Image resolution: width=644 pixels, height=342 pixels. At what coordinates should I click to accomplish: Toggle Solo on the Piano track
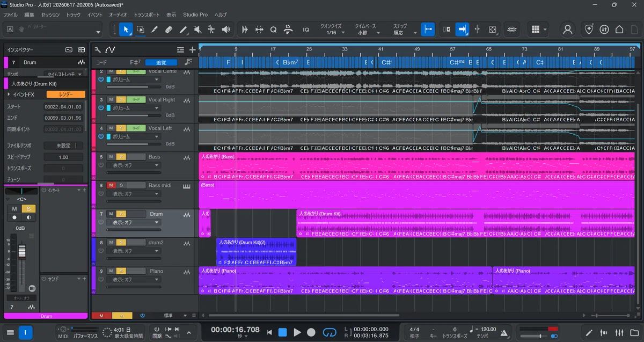click(121, 271)
